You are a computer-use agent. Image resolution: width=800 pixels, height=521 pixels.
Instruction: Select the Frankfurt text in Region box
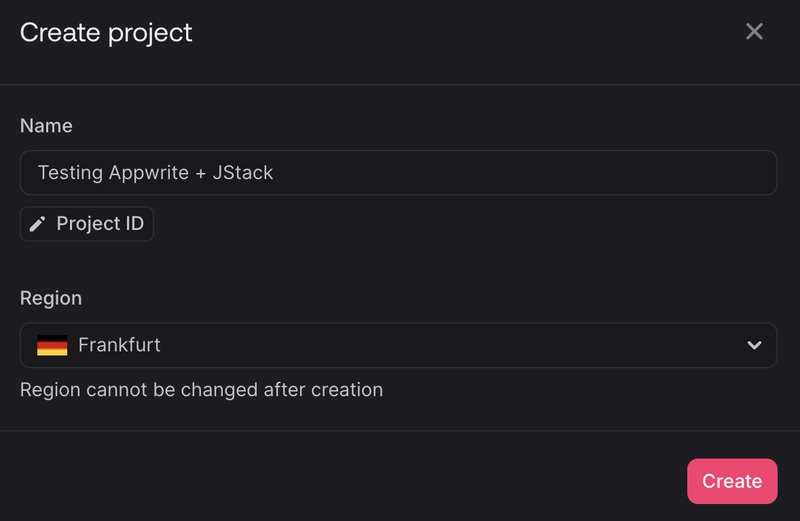click(119, 345)
